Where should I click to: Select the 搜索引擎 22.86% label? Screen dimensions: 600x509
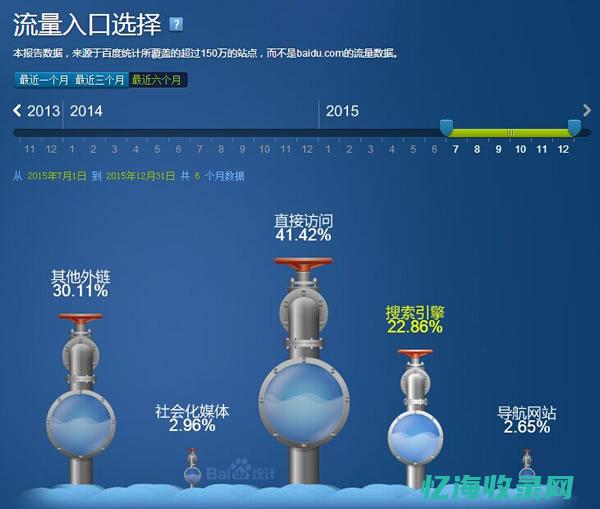pyautogui.click(x=415, y=320)
